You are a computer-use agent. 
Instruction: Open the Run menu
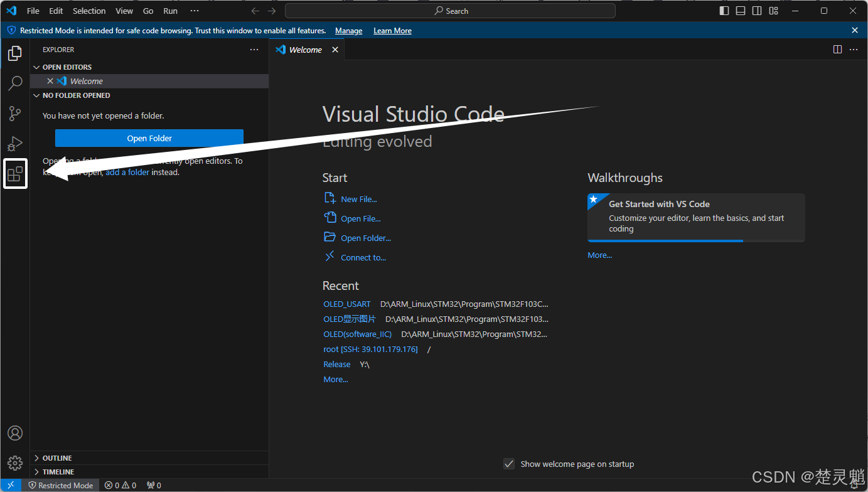(170, 11)
